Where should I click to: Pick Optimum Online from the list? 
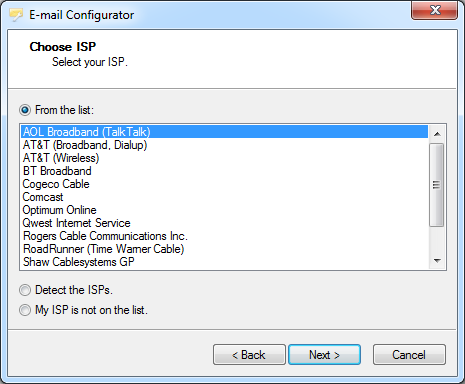point(224,210)
